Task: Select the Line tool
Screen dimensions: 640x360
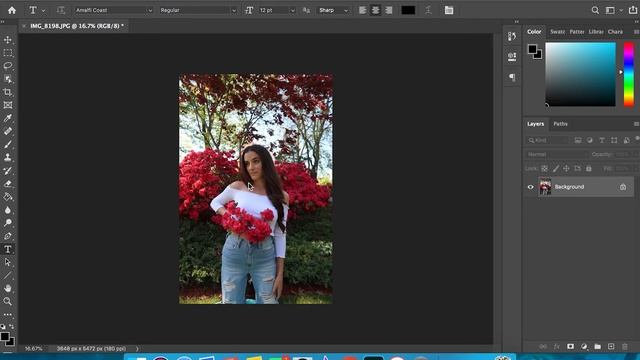Action: click(x=8, y=275)
